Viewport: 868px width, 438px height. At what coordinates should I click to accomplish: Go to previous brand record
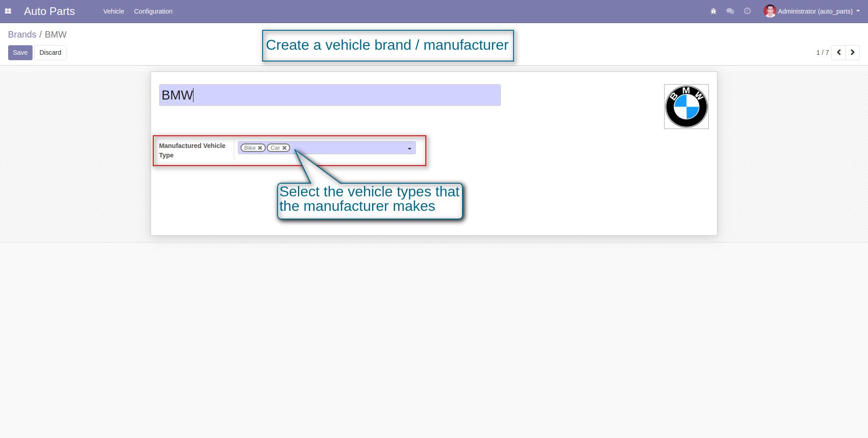(839, 52)
